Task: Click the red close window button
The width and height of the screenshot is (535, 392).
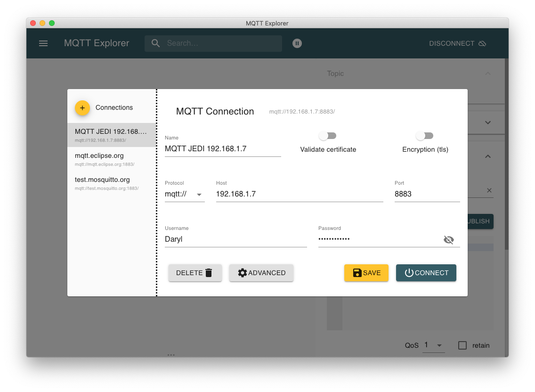Action: click(x=33, y=23)
